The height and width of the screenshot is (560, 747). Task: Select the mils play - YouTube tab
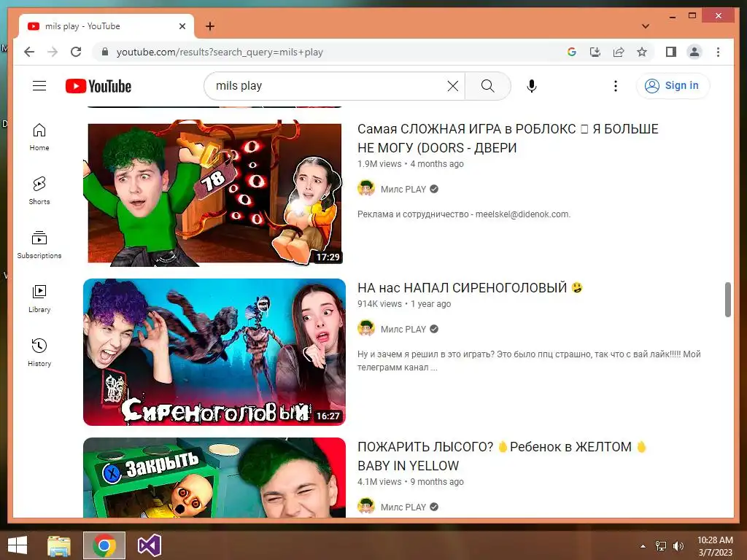click(107, 26)
